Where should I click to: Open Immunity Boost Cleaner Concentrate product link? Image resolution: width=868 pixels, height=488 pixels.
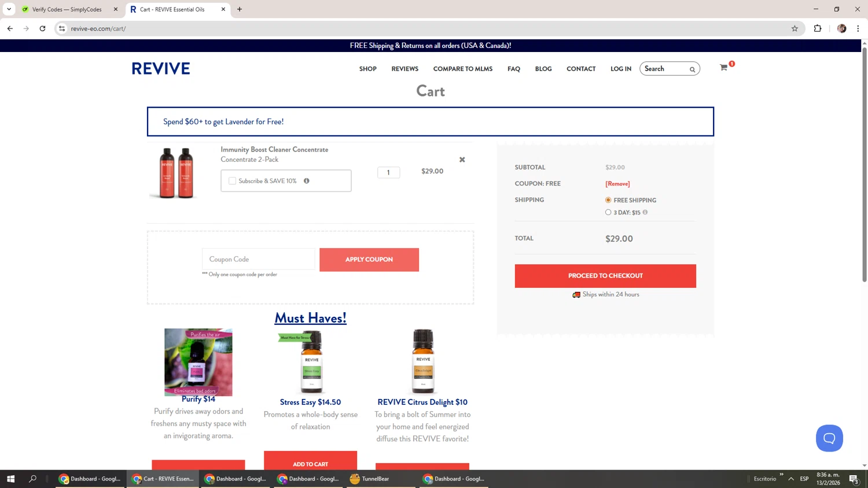point(274,150)
